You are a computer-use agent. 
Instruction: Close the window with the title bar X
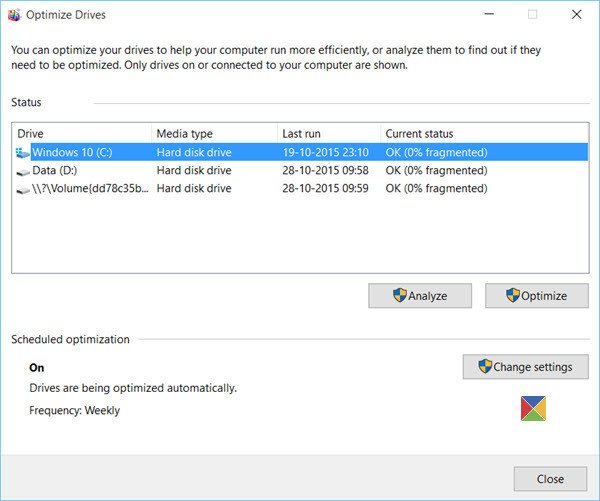(576, 14)
